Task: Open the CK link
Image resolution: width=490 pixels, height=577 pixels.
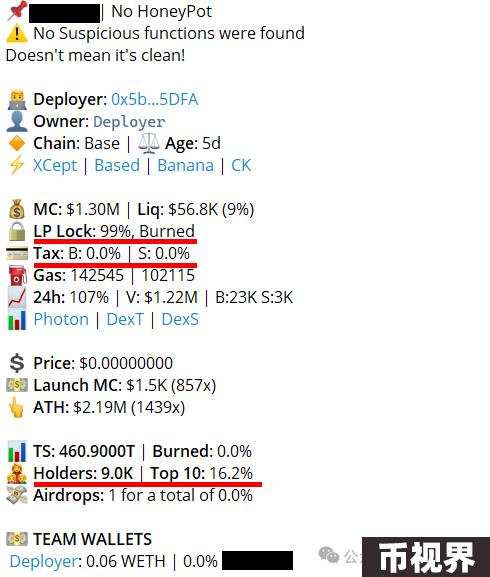Action: [x=241, y=165]
